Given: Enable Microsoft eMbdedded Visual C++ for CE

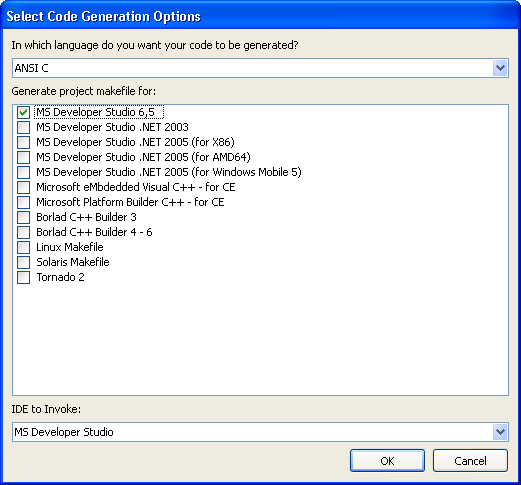Looking at the screenshot, I should pos(23,187).
